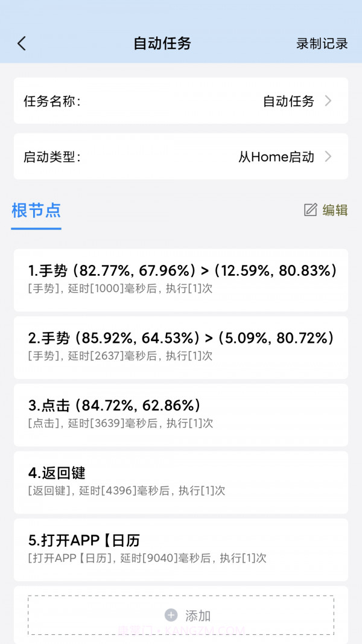Open 录制记录 recording records

click(x=322, y=43)
